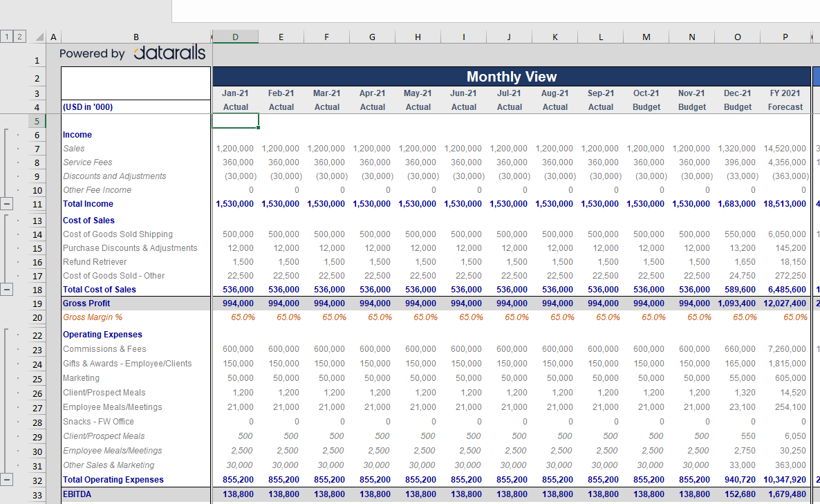Select 'Total Operating Expenses' label

coord(113,479)
